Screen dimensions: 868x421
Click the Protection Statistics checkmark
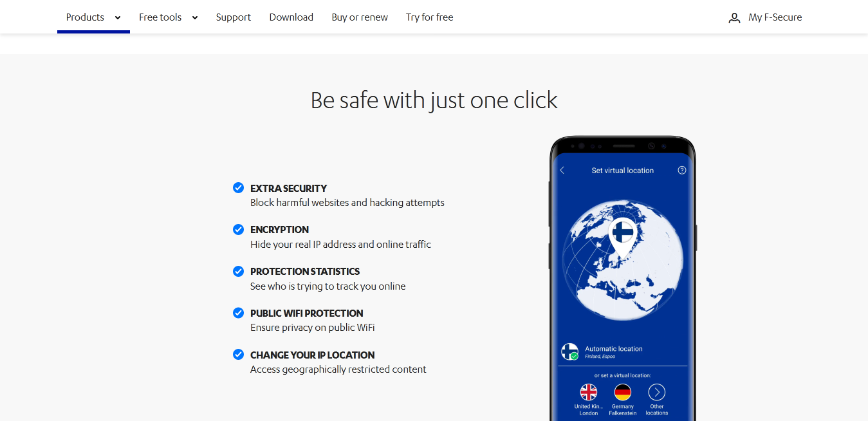pyautogui.click(x=238, y=271)
